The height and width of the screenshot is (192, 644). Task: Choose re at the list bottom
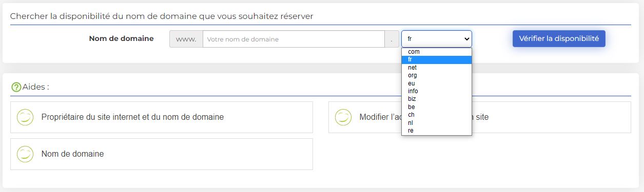click(437, 131)
